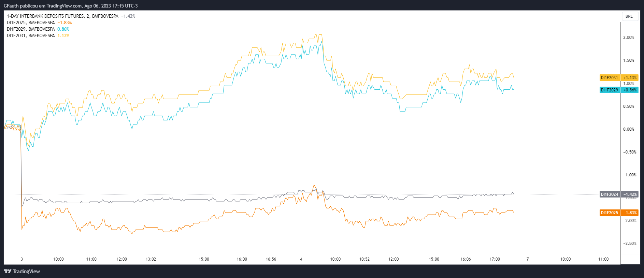The width and height of the screenshot is (644, 278).
Task: Click the −2.00% tick on the price axis
Action: tap(630, 221)
